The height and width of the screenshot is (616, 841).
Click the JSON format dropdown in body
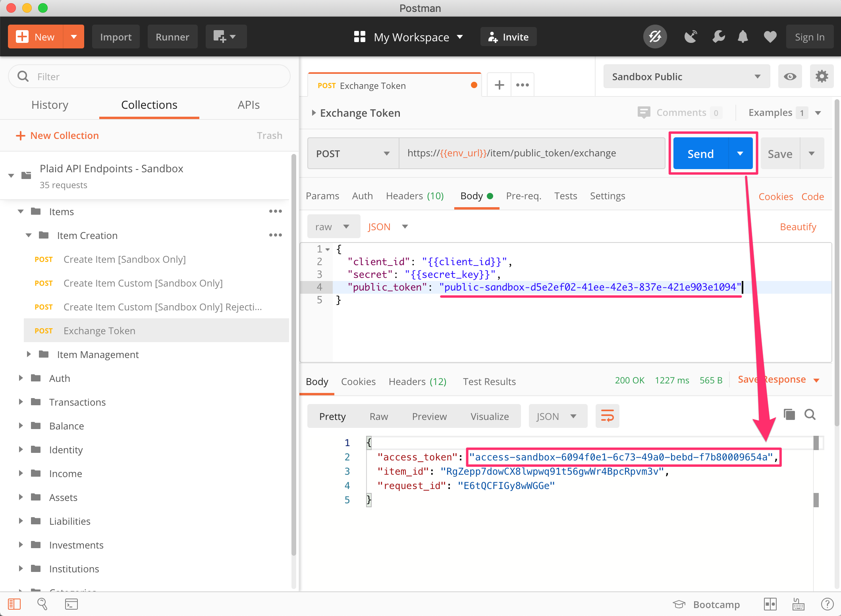(x=386, y=226)
